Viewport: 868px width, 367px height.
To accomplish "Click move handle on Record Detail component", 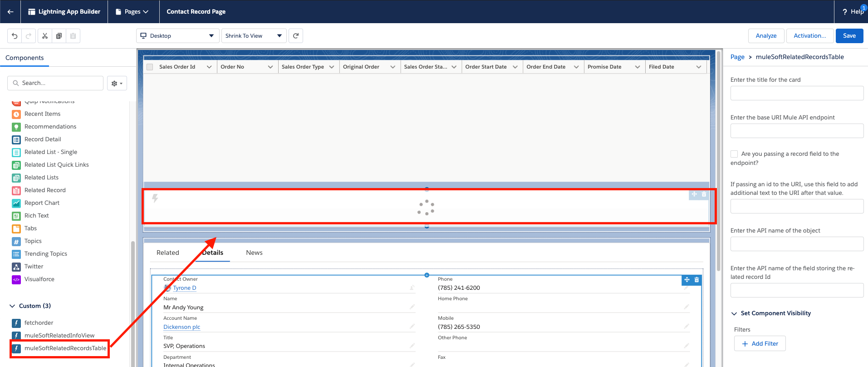I will click(x=687, y=280).
